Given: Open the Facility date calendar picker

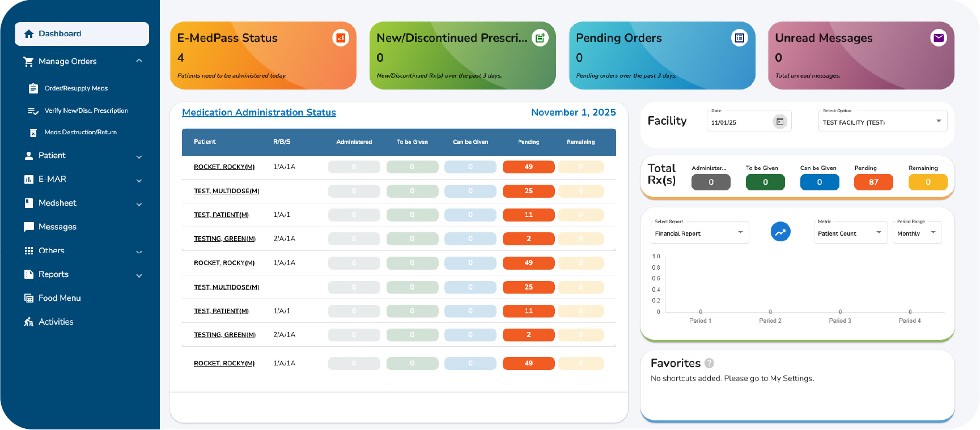Looking at the screenshot, I should [x=780, y=122].
